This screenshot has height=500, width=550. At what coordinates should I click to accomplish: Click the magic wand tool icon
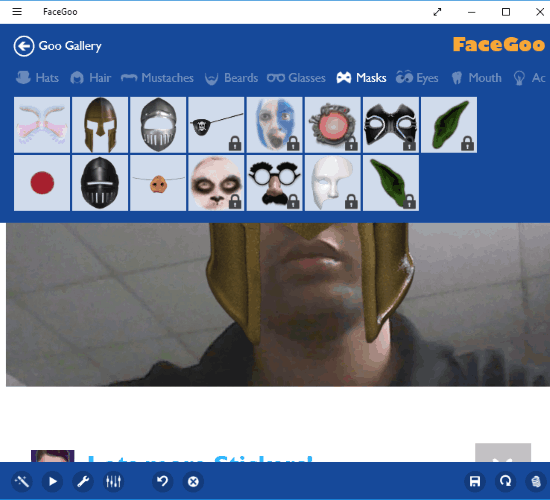[x=22, y=481]
